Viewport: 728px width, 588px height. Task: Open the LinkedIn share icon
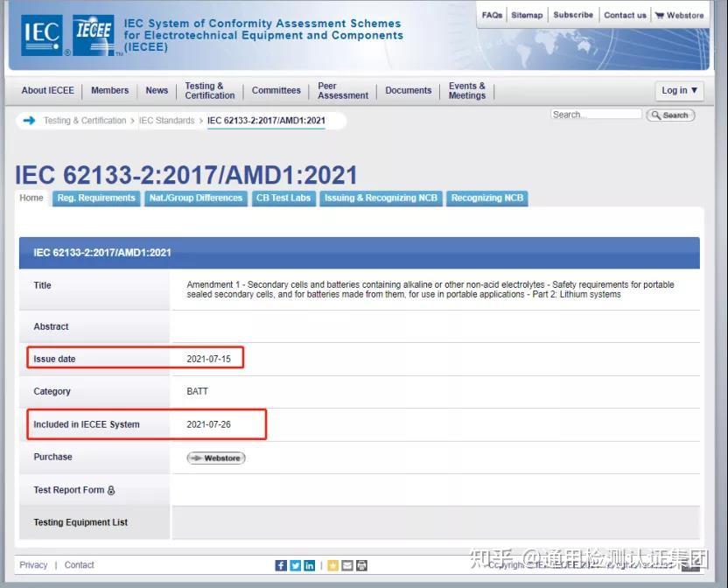click(311, 565)
